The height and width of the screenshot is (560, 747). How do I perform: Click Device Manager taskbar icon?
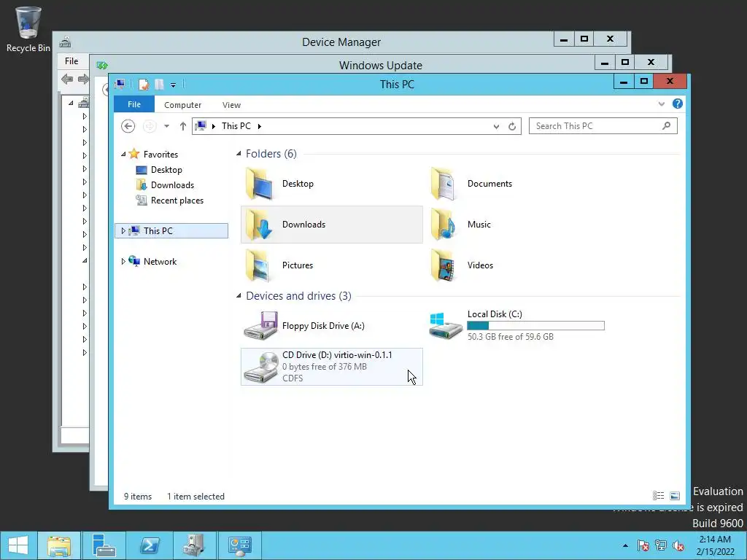coord(194,545)
